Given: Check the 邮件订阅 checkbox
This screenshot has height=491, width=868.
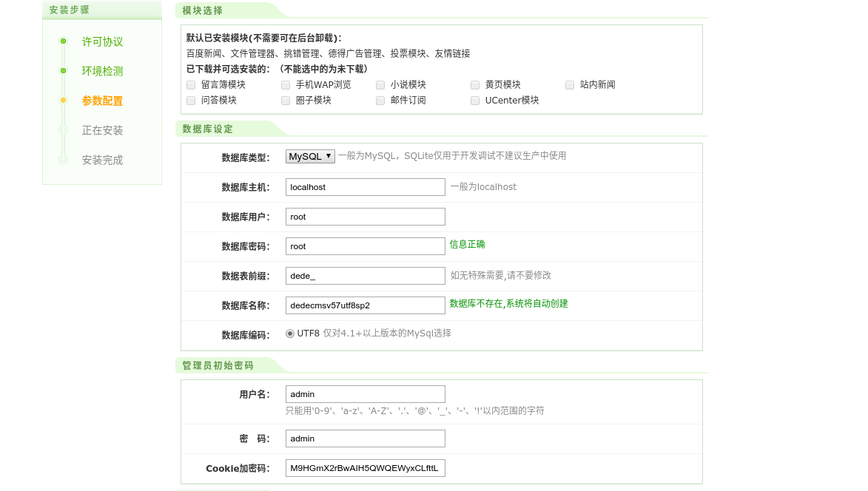Looking at the screenshot, I should coord(380,101).
